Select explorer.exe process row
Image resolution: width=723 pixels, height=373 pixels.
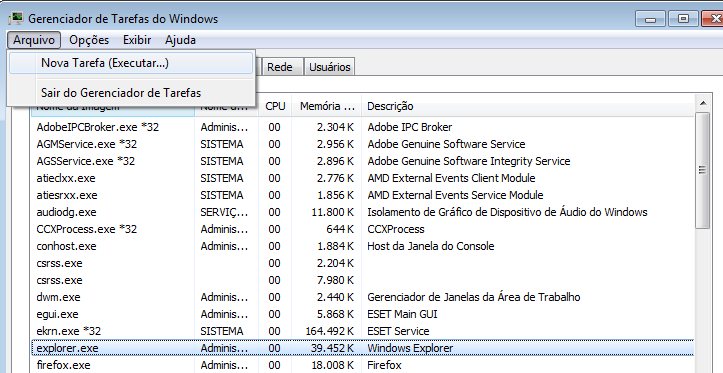point(362,348)
